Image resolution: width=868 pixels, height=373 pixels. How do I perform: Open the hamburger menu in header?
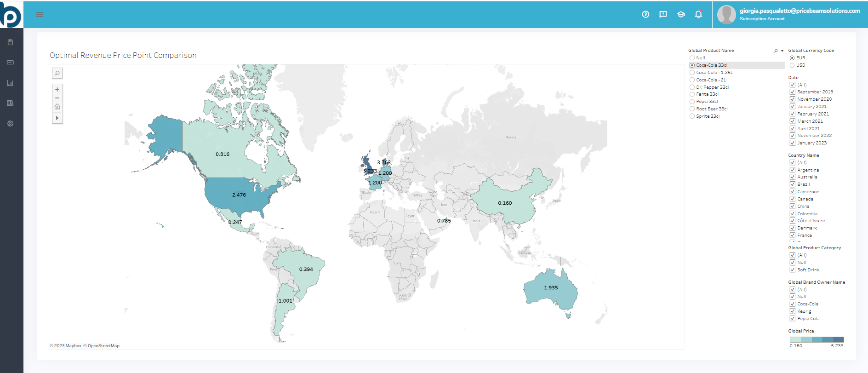pos(40,15)
